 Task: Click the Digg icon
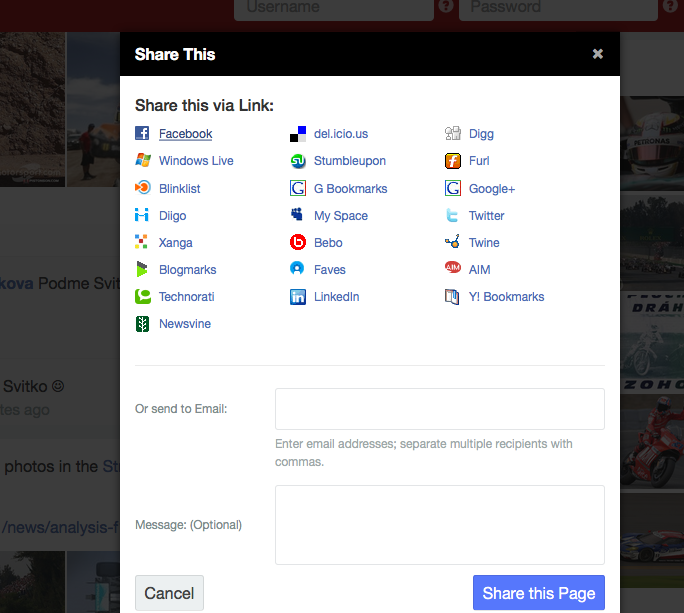(453, 133)
